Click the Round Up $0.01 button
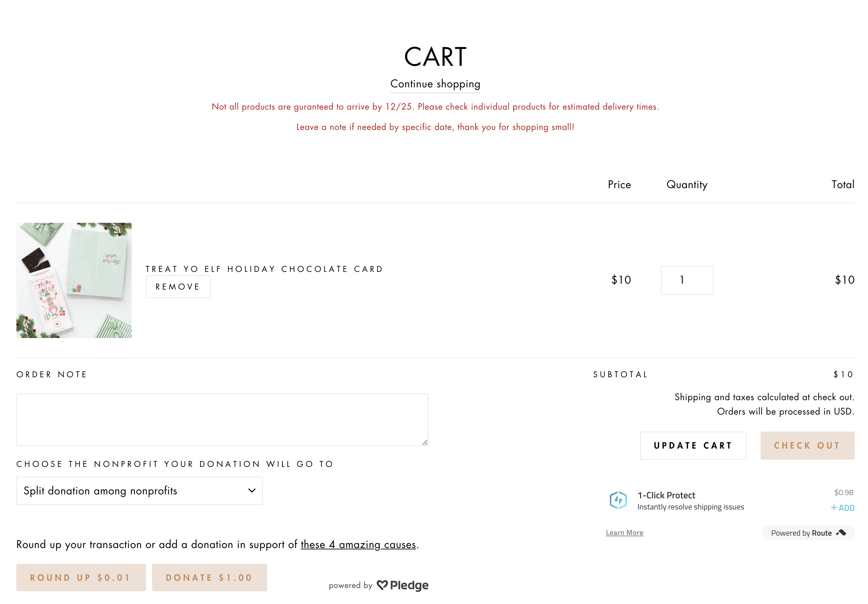Screen dimensions: 868x604 (x=81, y=577)
